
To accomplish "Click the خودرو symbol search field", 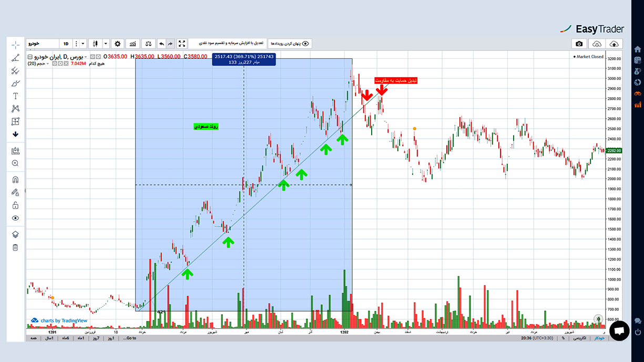I will 42,44.
